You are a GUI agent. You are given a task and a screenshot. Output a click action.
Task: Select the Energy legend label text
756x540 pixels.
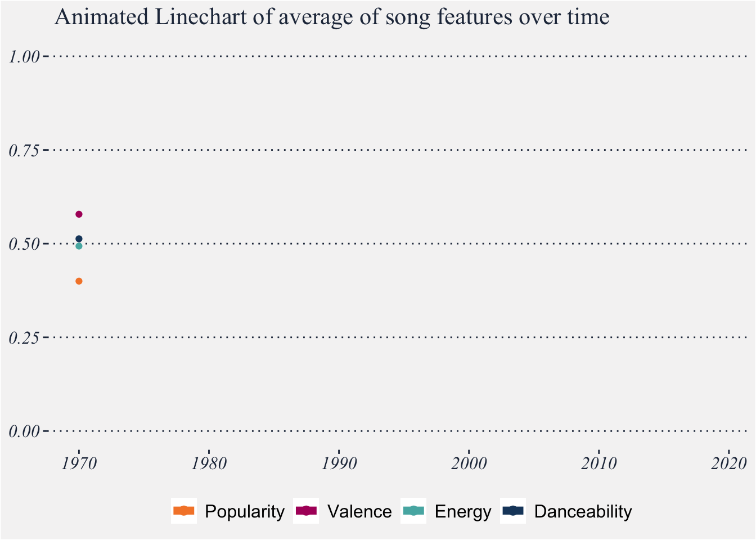[x=463, y=512]
